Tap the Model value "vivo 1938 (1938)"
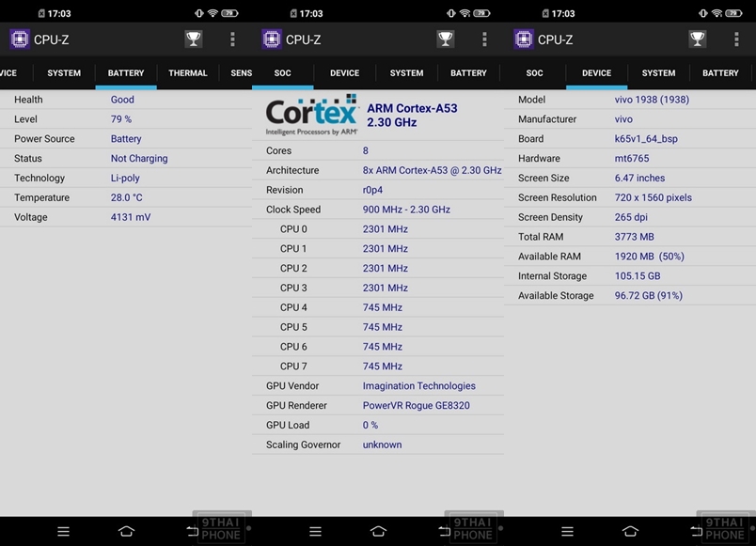This screenshot has width=756, height=546. 652,100
